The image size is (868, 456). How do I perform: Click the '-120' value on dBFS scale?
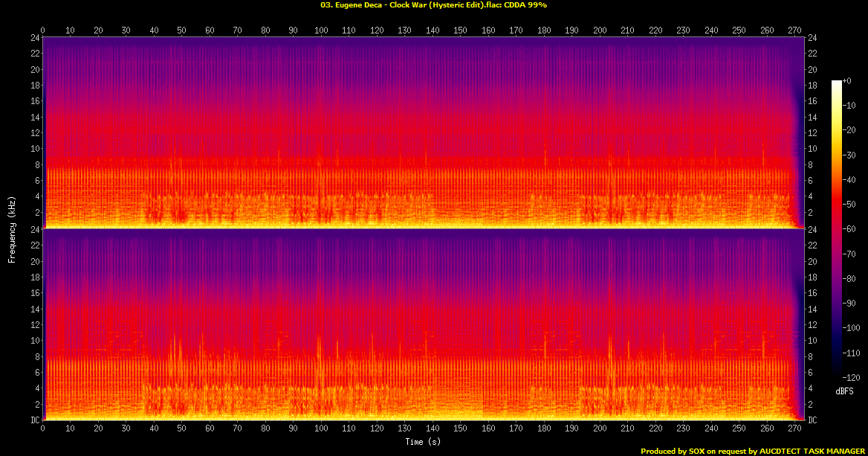(852, 377)
